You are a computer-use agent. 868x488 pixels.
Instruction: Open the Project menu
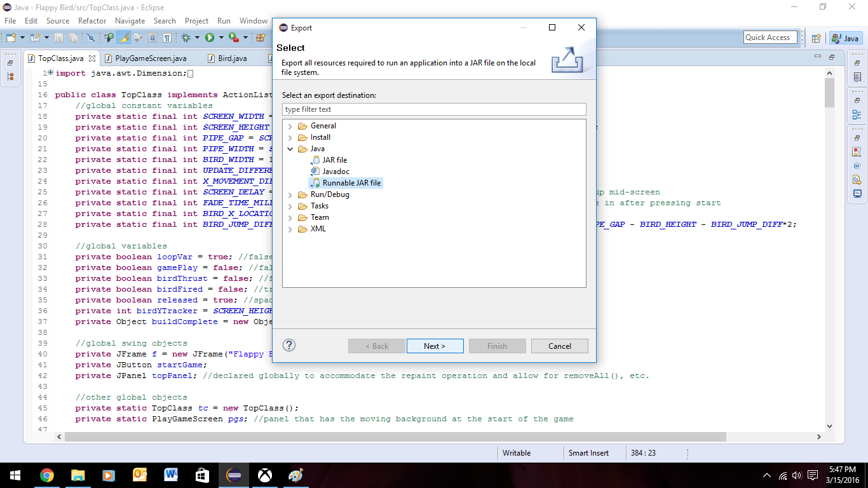click(196, 21)
